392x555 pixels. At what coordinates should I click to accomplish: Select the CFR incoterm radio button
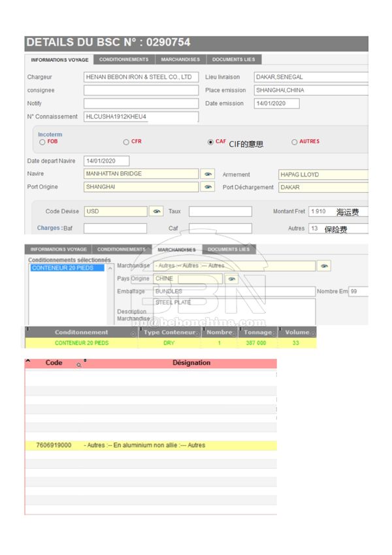click(126, 142)
